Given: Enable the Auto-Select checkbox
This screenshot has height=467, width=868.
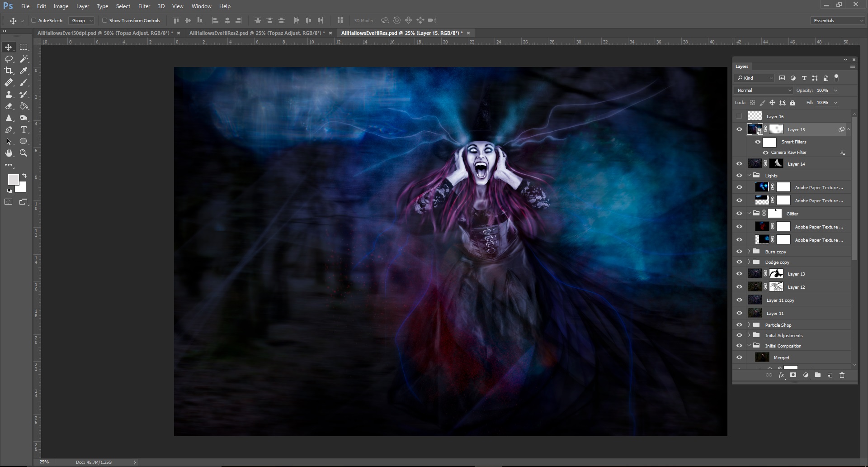Looking at the screenshot, I should [x=33, y=20].
